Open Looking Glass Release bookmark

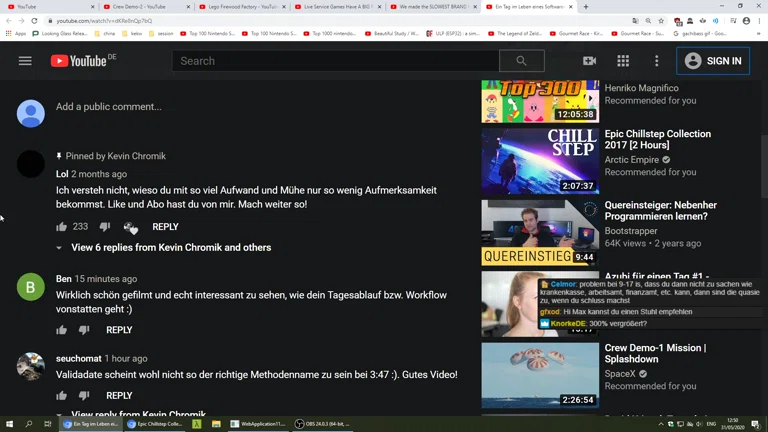(60, 33)
